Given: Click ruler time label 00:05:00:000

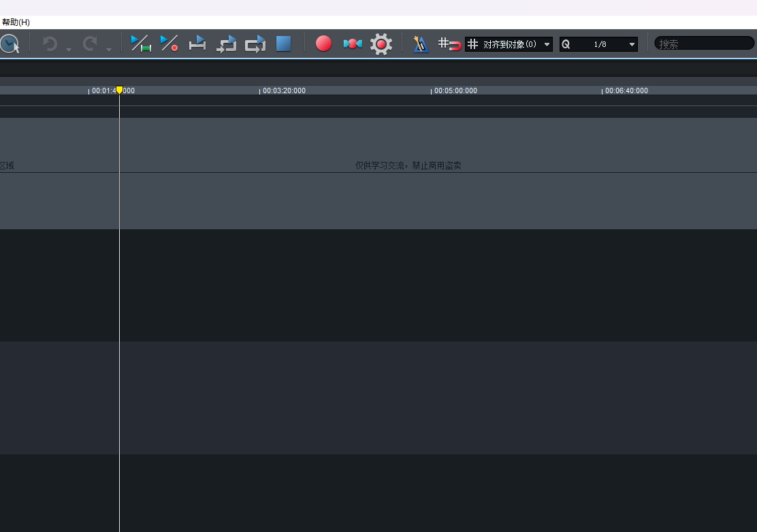Looking at the screenshot, I should click(x=455, y=90).
